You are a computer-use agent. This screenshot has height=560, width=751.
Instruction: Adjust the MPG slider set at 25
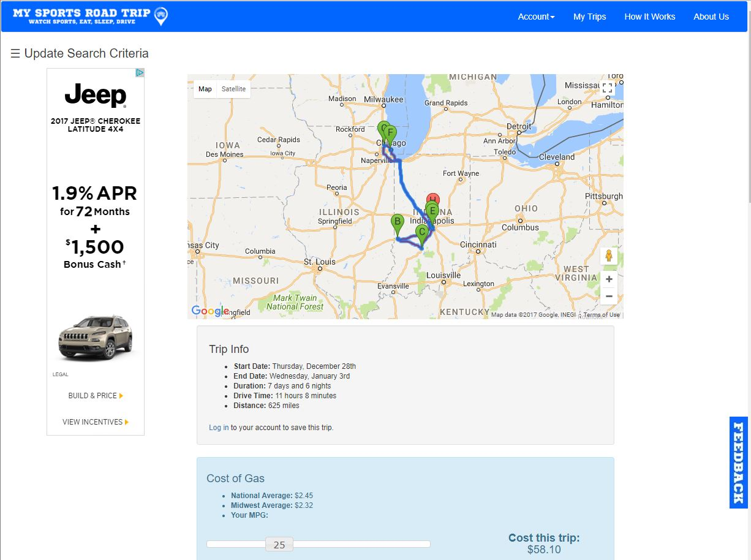(279, 544)
